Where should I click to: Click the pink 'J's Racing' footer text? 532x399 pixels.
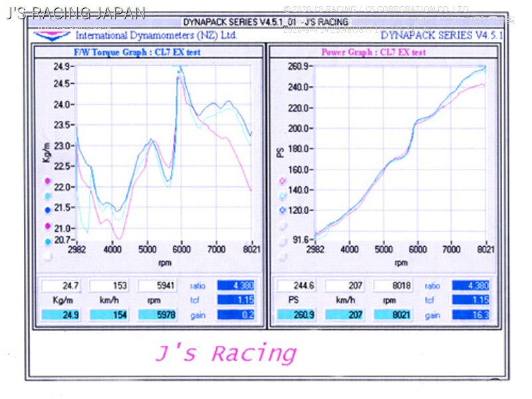tap(226, 354)
